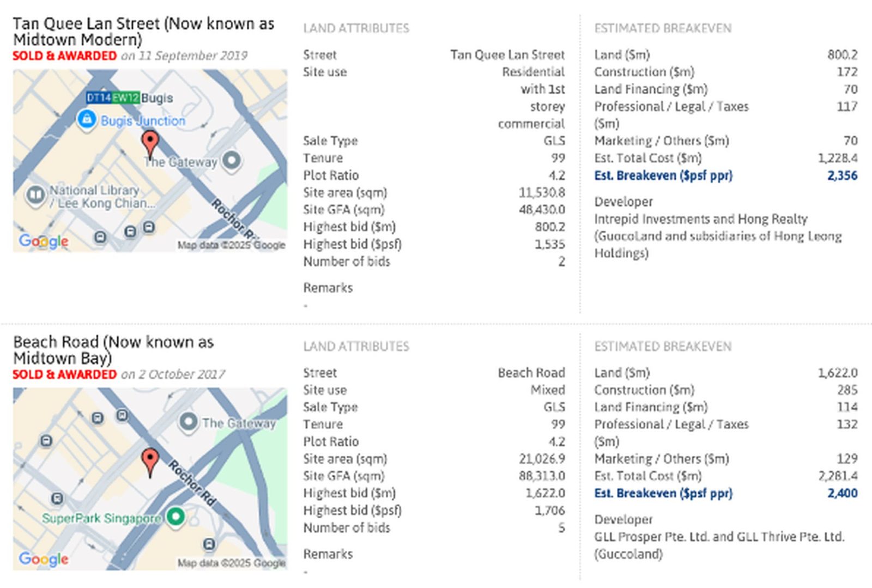
Task: Click Site area value 21,026.9
Action: click(x=542, y=459)
